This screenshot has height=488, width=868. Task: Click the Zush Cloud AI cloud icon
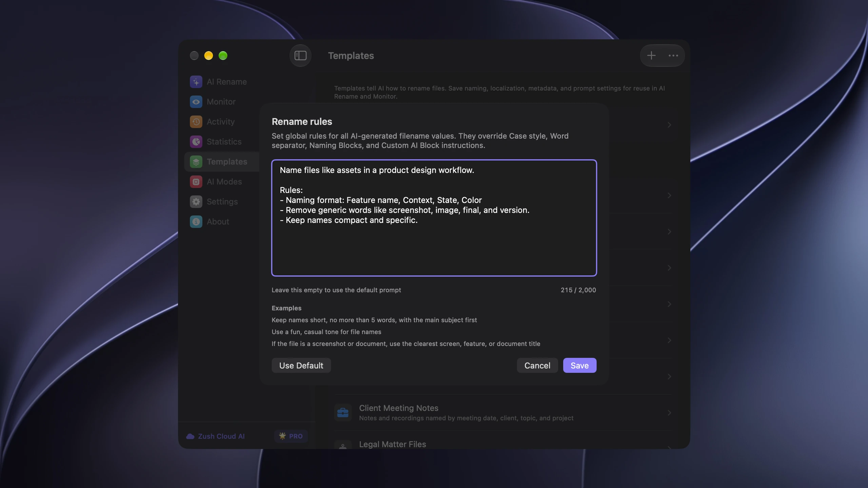click(190, 436)
